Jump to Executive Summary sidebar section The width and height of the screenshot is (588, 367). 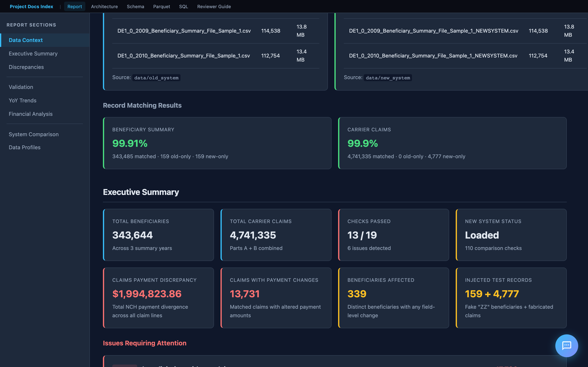(x=33, y=54)
